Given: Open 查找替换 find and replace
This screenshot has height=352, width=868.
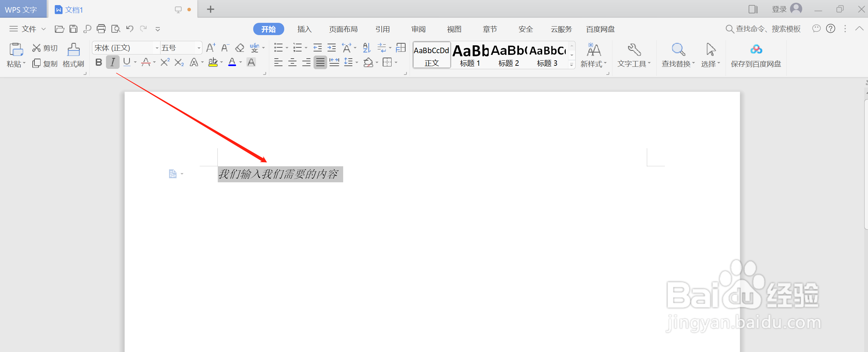Looking at the screenshot, I should tap(678, 55).
